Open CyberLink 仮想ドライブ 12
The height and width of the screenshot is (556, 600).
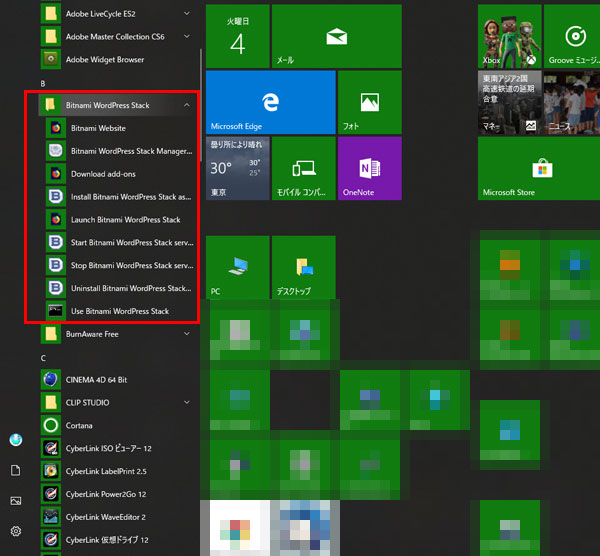pyautogui.click(x=119, y=540)
